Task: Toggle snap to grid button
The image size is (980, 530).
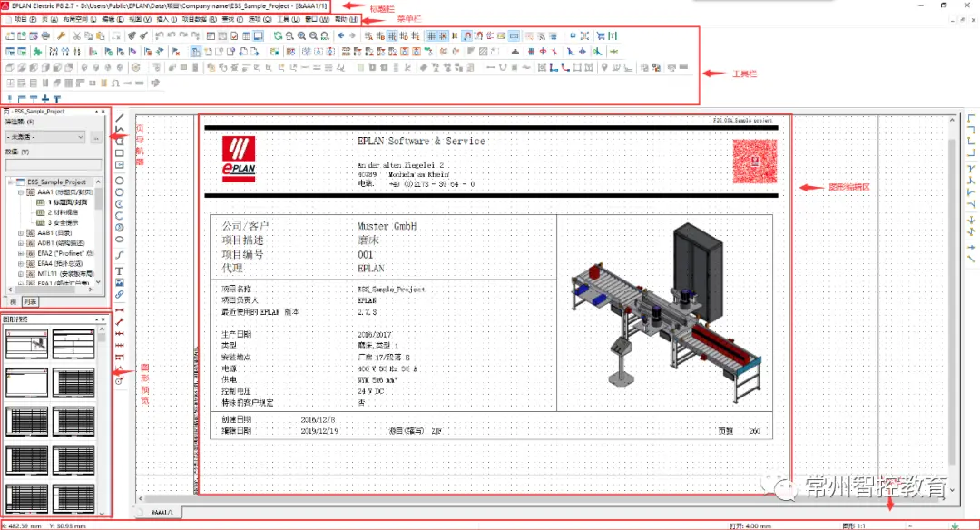Action: click(x=443, y=35)
